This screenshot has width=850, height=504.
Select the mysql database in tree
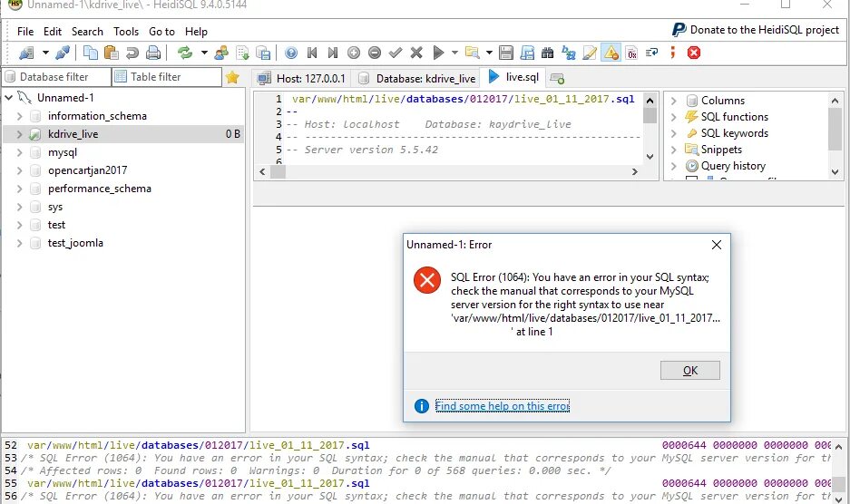click(63, 152)
